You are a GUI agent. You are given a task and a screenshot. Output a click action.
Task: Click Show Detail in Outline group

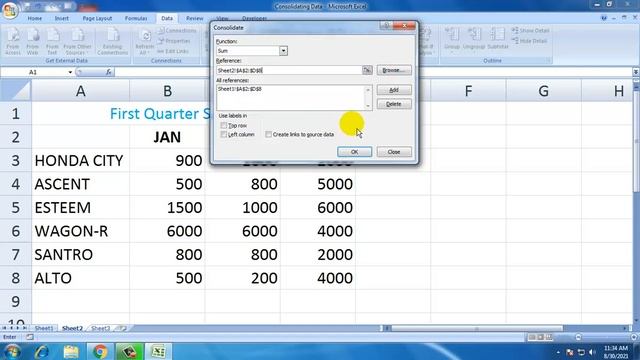pyautogui.click(x=530, y=31)
